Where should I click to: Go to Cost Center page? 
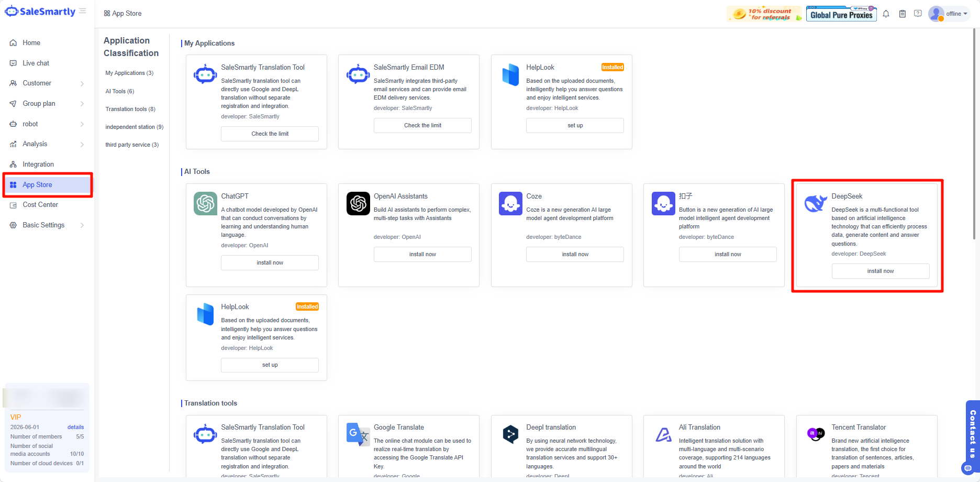coord(40,205)
